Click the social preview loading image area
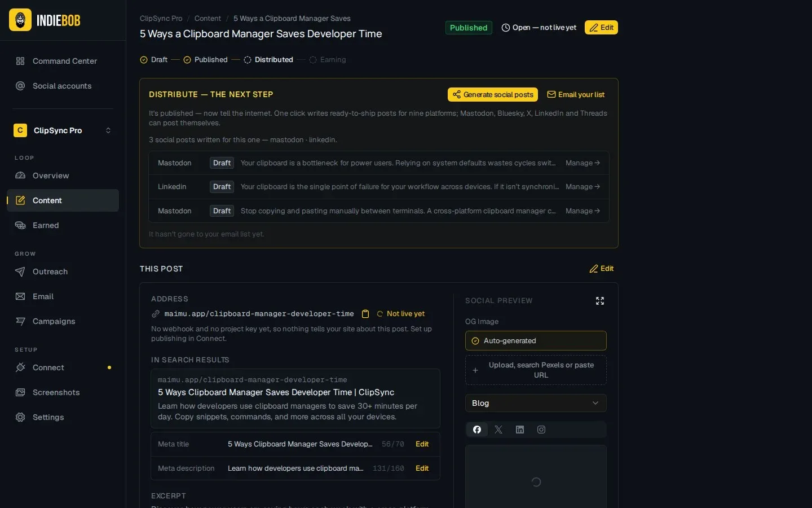 pos(536,477)
